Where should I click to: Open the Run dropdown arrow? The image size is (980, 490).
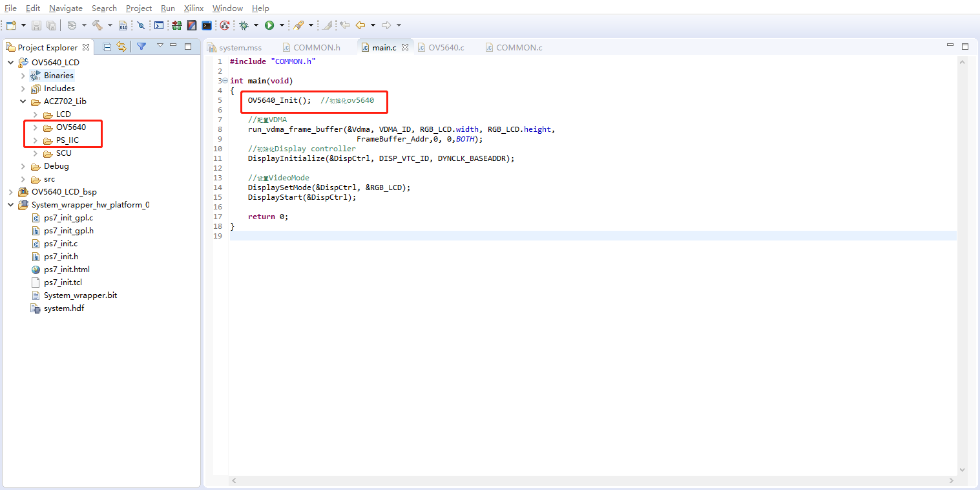(282, 25)
